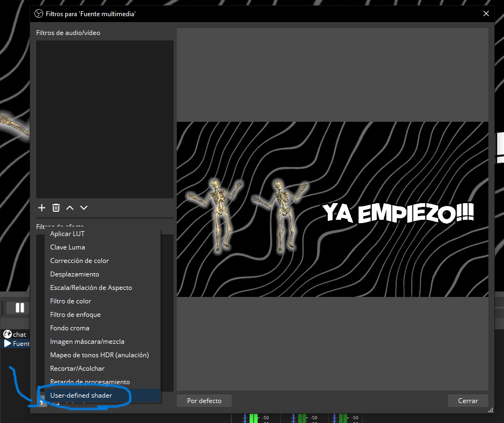504x423 pixels.
Task: Close the Filtros para 'Fuente multimedia' dialog
Action: tap(486, 13)
